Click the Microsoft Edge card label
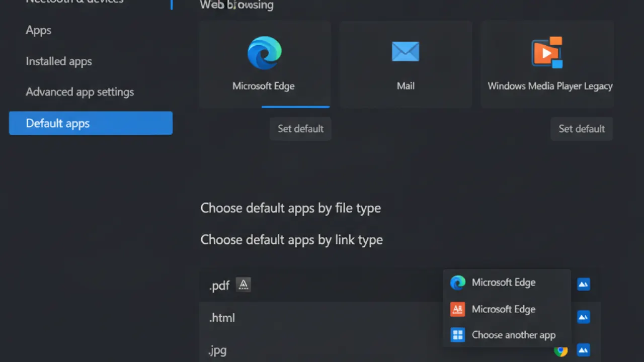 [264, 86]
